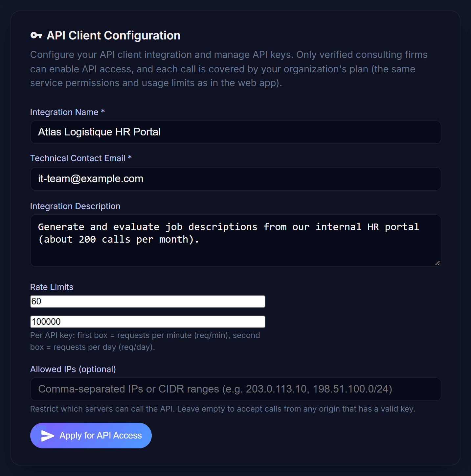Image resolution: width=471 pixels, height=476 pixels.
Task: Submit with the Apply for API Access button
Action: point(91,436)
